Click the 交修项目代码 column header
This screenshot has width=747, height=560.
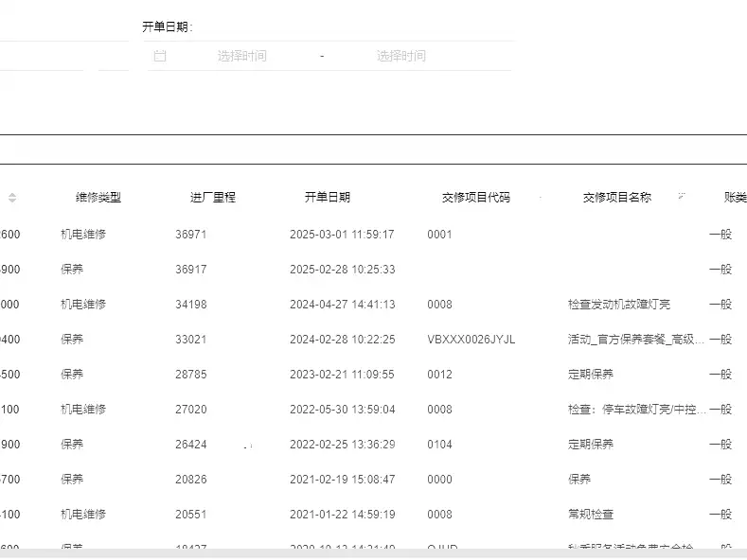point(475,198)
